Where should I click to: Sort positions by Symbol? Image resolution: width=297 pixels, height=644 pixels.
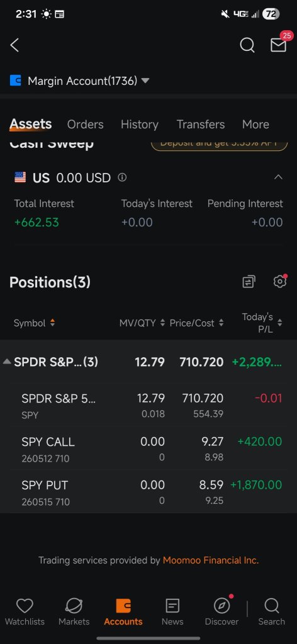tap(35, 323)
